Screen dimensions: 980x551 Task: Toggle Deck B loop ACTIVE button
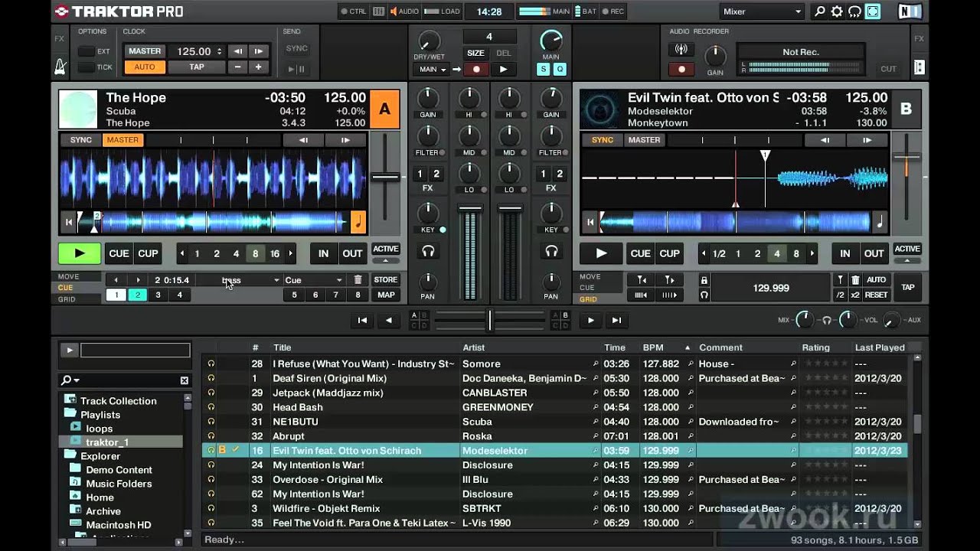pos(907,249)
